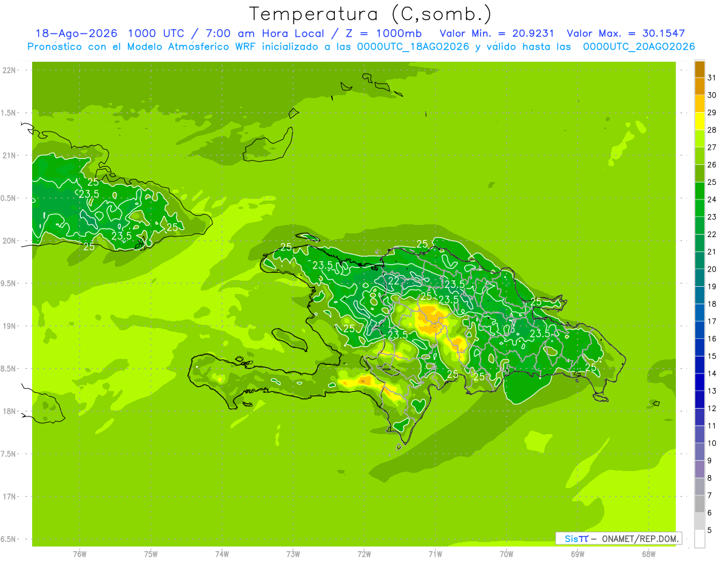This screenshot has width=728, height=562.
Task: Click the Temperatura (C,somb.) title
Action: pyautogui.click(x=371, y=13)
